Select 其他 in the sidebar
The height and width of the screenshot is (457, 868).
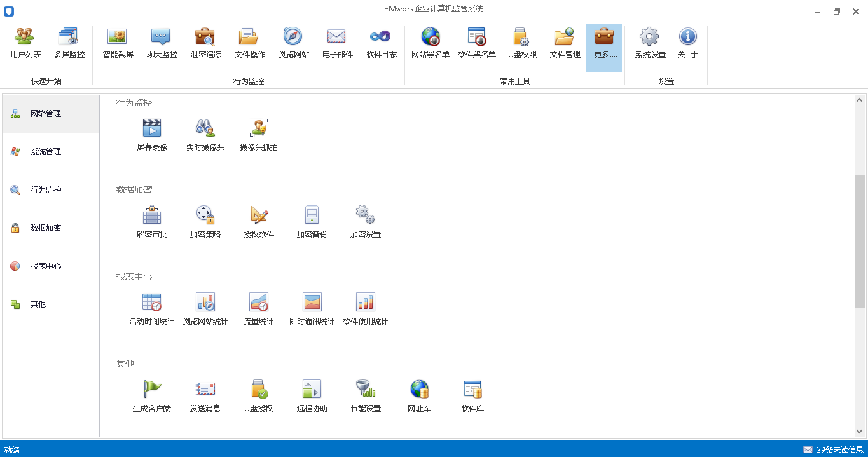pos(51,304)
